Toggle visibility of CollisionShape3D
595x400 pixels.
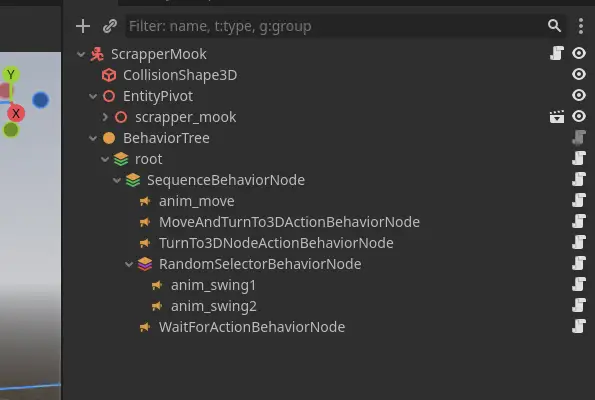579,74
